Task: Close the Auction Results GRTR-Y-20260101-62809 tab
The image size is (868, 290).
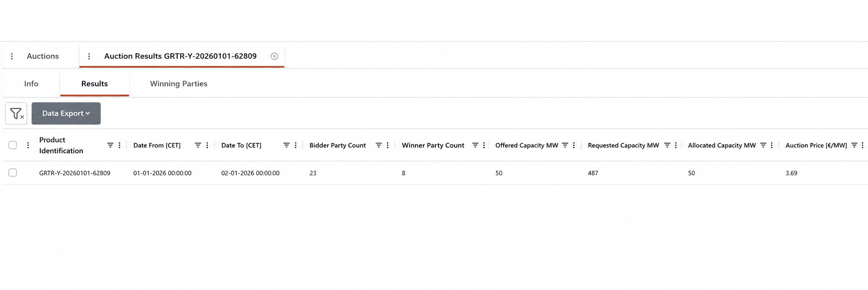Action: click(x=274, y=56)
